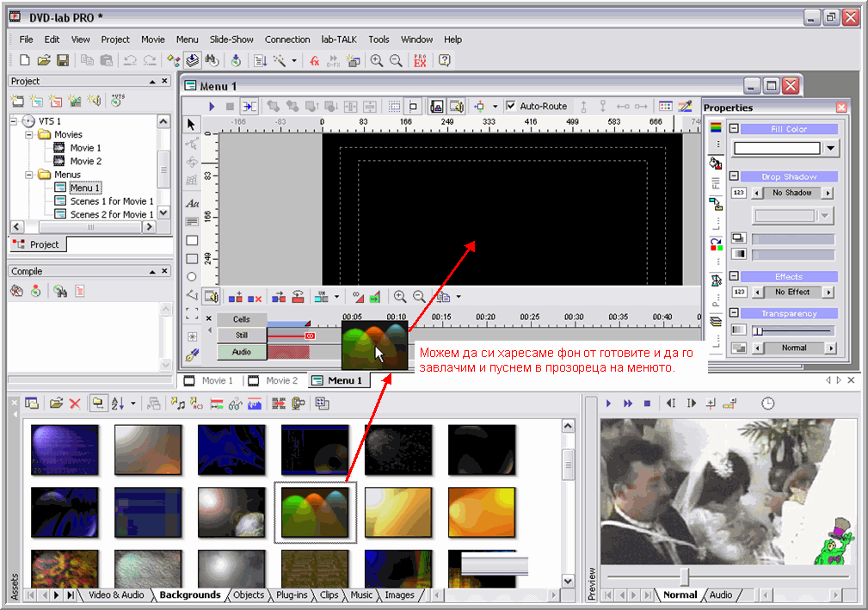
Task: Collapse the Transparency section
Action: click(734, 313)
